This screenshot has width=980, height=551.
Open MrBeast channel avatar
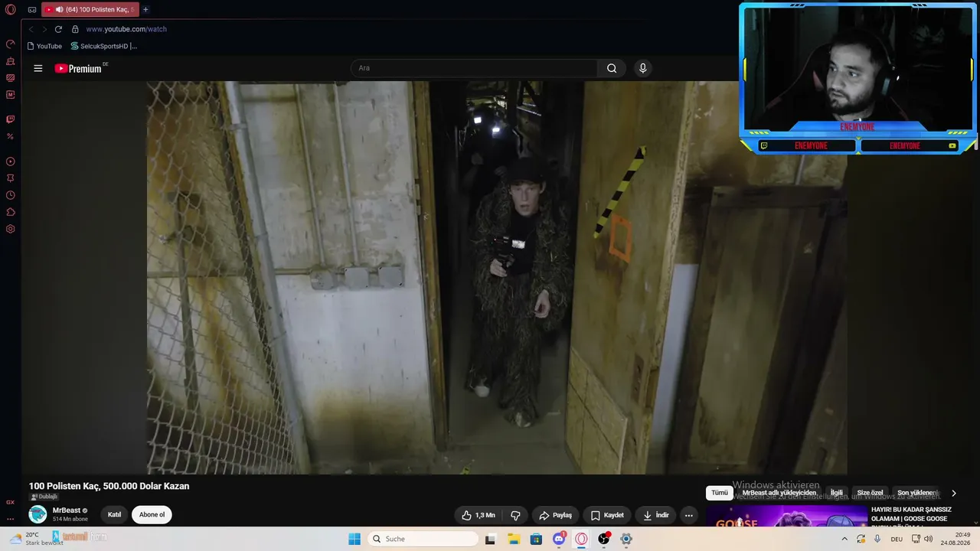(38, 514)
